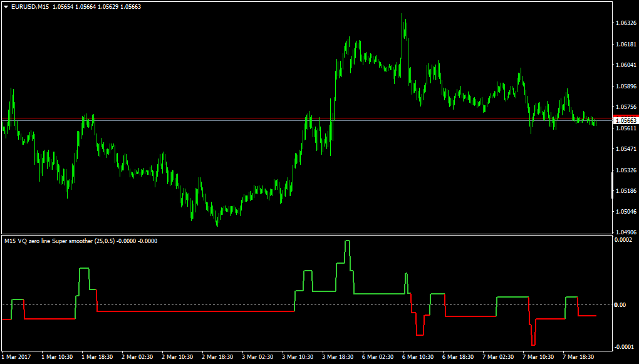Click the 7 Mar 10:30 time label
This screenshot has width=639, height=364.
tap(538, 357)
